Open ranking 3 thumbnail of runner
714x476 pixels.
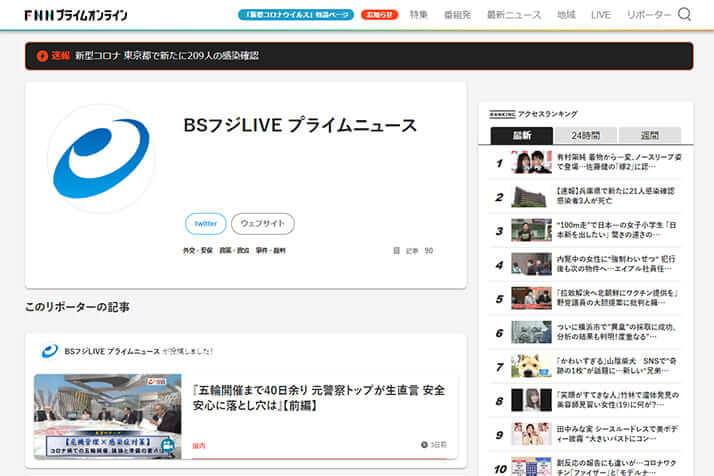[x=531, y=230]
